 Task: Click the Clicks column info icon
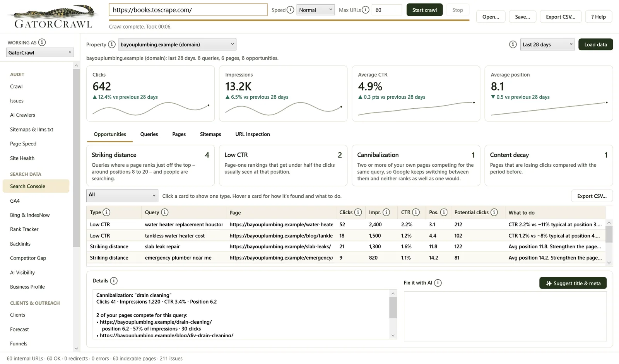pos(358,212)
